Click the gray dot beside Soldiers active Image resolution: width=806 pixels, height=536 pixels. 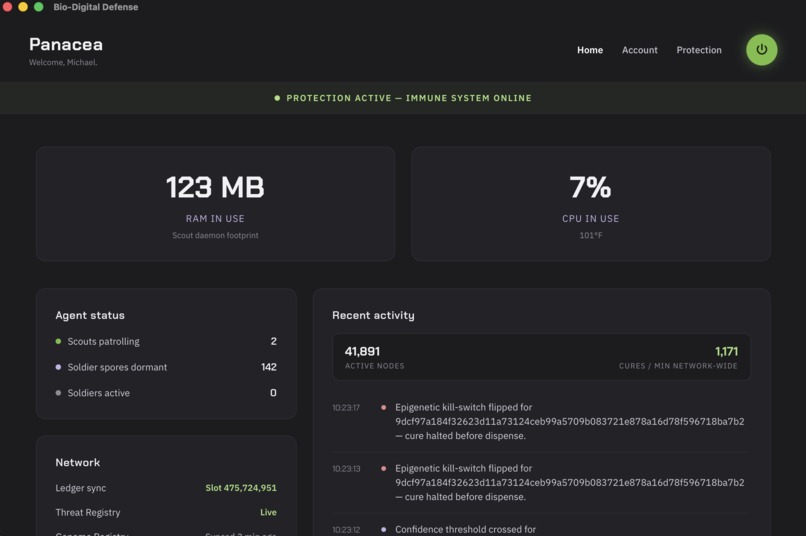tap(58, 393)
